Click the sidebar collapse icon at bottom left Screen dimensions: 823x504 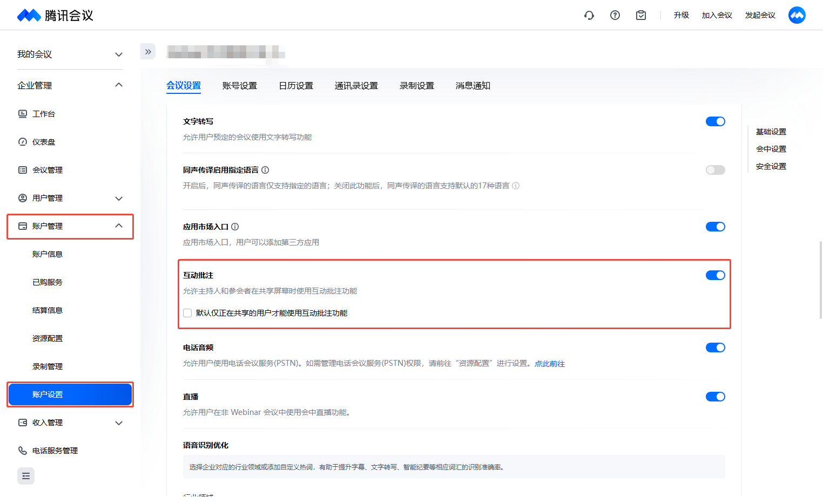(x=26, y=476)
